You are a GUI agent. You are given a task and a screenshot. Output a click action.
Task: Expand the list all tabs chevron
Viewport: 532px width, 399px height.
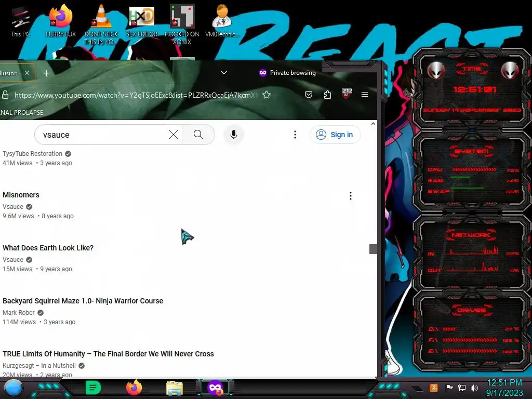(x=224, y=73)
